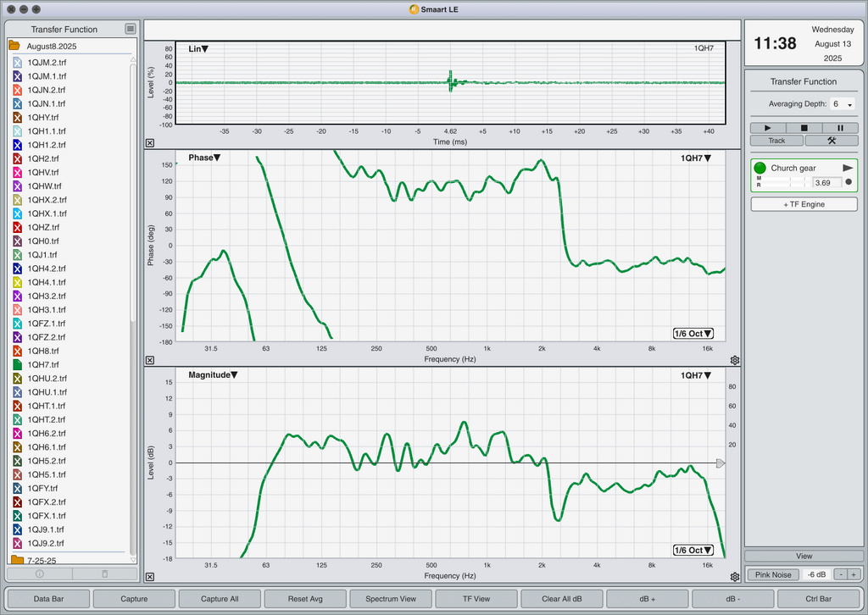The image size is (868, 615).
Task: Click the August8.2025 folder icon
Action: pos(14,46)
